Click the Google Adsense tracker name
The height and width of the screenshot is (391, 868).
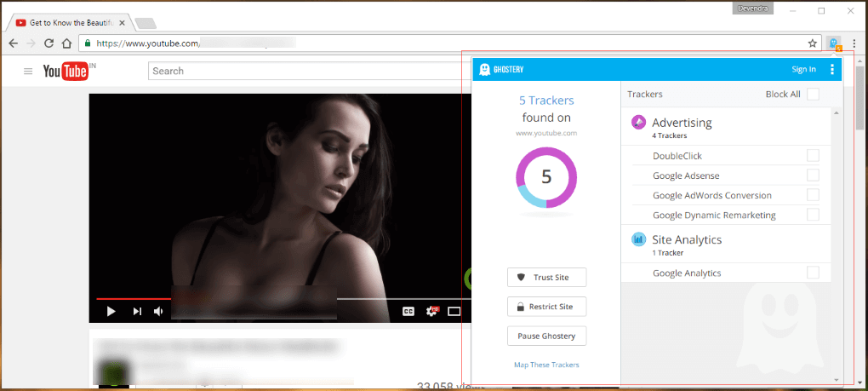686,175
